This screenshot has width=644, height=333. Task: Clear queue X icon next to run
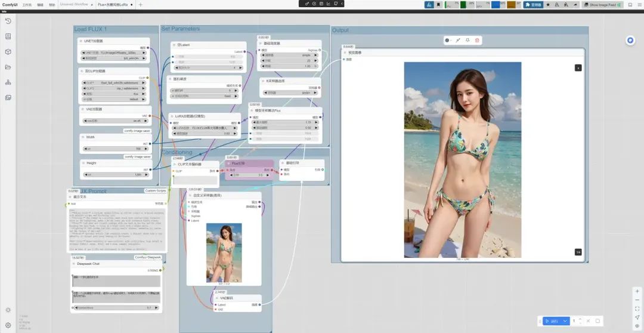click(588, 321)
